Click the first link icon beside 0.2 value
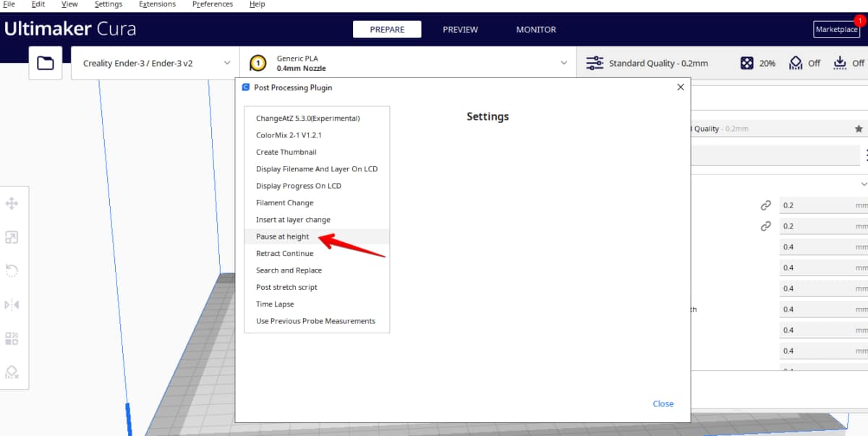868x436 pixels. click(766, 205)
